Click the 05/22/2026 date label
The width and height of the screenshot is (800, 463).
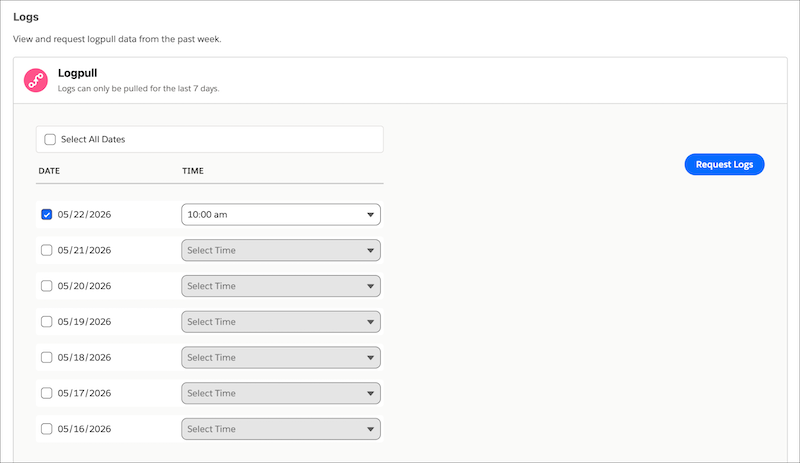coord(84,214)
